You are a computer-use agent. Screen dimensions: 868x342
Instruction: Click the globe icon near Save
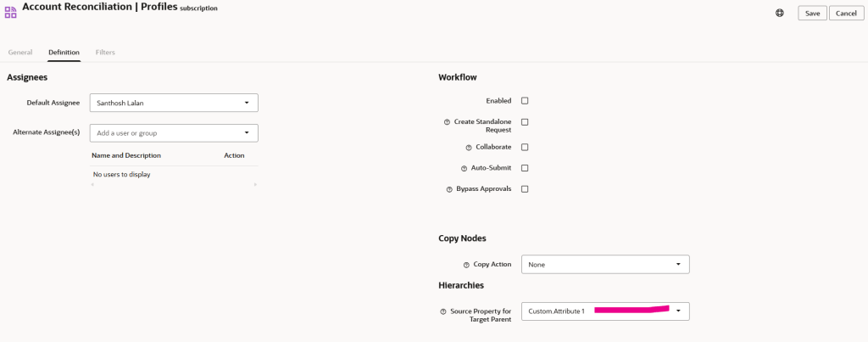click(780, 13)
